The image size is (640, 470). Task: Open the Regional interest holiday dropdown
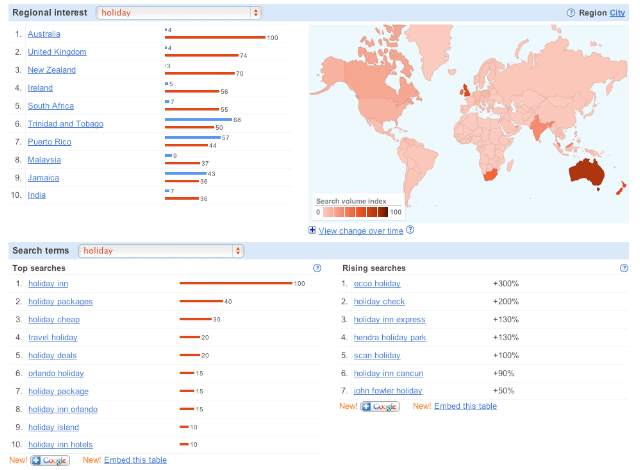pos(179,13)
